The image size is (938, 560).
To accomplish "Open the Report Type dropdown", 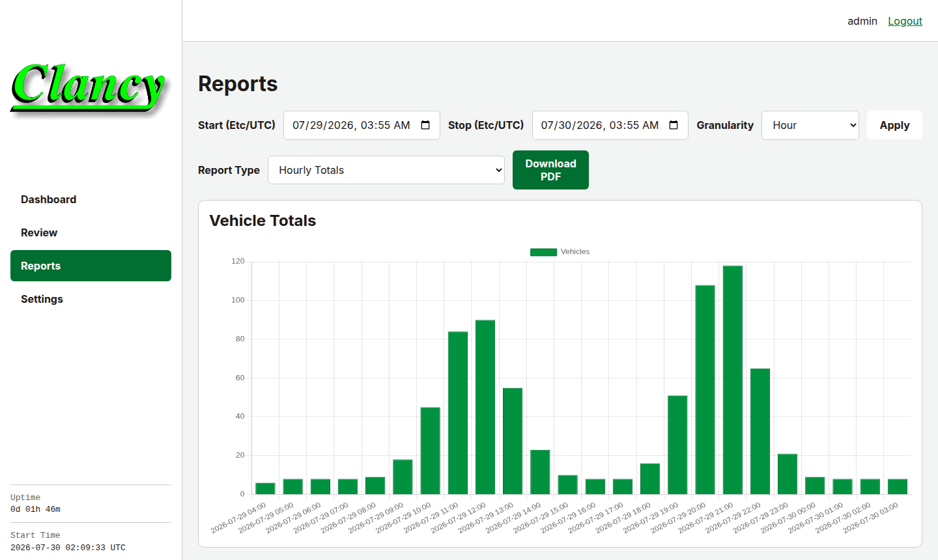I will [386, 170].
